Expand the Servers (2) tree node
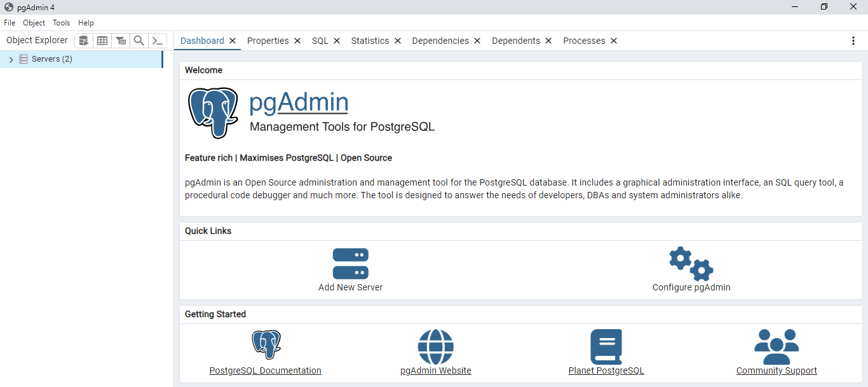The width and height of the screenshot is (868, 387). pos(11,59)
